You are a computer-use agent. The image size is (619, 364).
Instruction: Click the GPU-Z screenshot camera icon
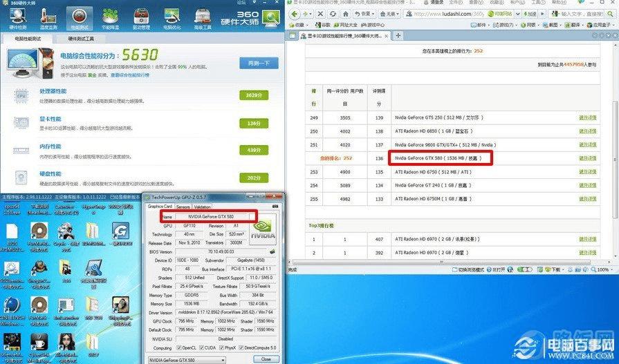tap(274, 207)
